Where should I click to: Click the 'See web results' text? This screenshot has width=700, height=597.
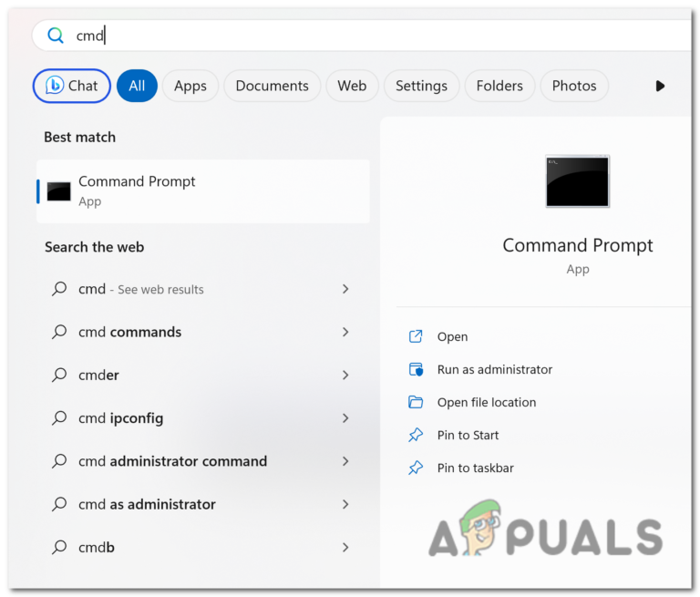[x=160, y=289]
